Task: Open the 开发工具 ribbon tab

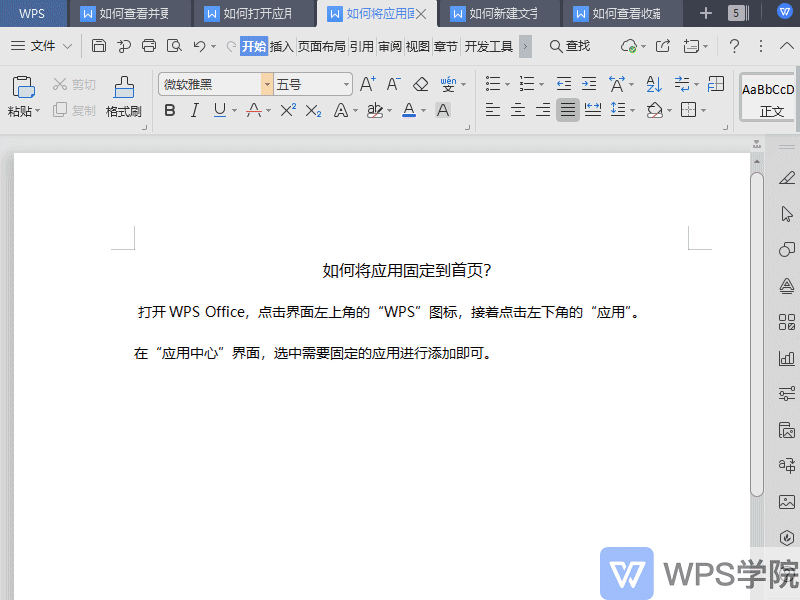Action: [488, 46]
